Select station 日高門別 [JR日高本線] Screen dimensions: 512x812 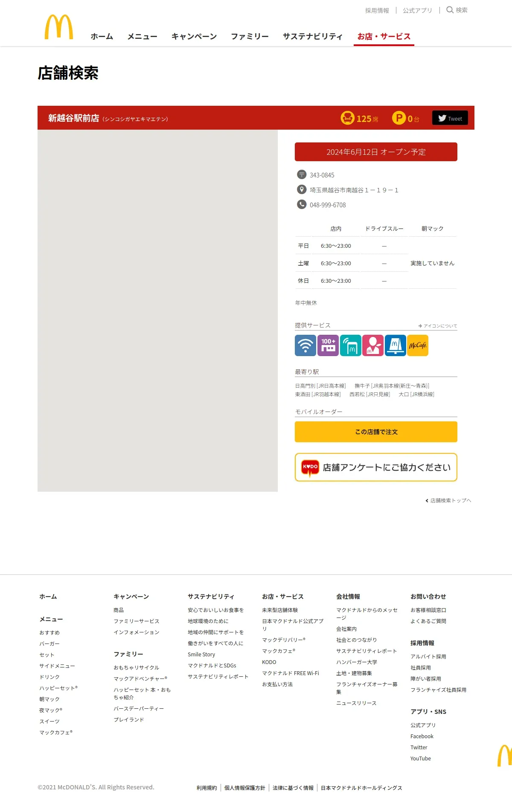pyautogui.click(x=320, y=386)
